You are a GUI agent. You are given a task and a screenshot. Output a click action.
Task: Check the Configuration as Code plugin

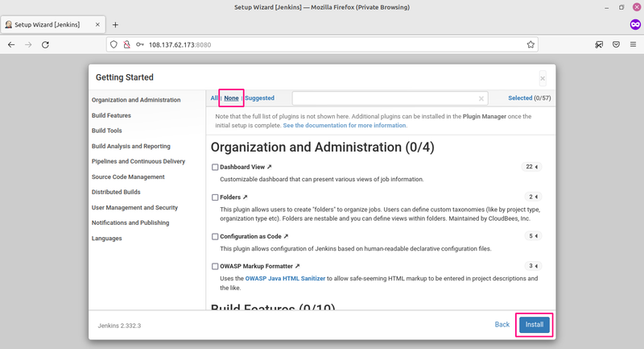(x=215, y=236)
